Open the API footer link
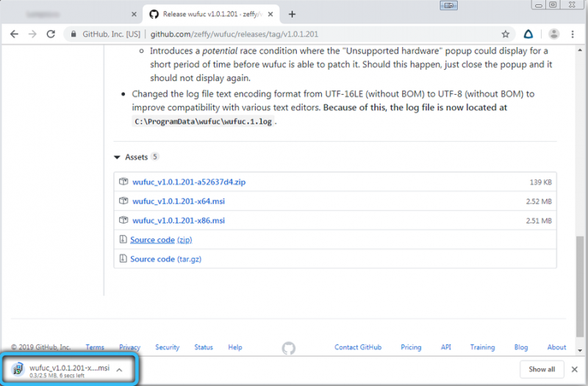Viewport: 588px width, 386px height. [x=446, y=347]
